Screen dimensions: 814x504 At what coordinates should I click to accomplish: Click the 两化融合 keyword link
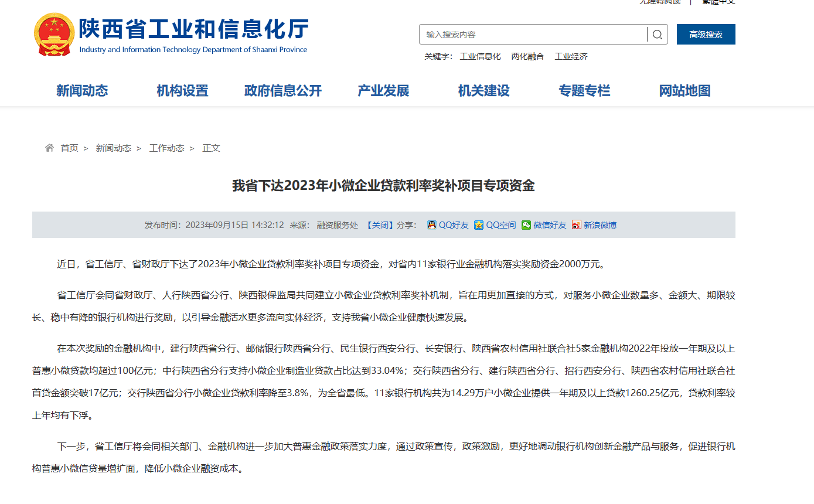(527, 56)
